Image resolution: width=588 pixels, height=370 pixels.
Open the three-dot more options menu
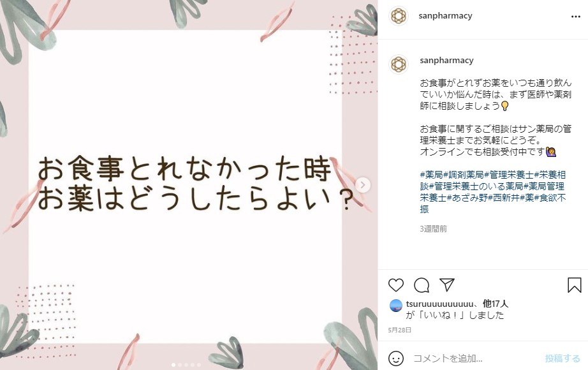pyautogui.click(x=576, y=17)
